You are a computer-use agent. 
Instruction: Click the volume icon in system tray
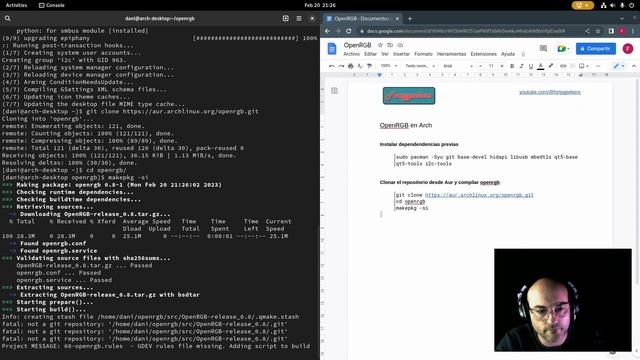tap(613, 5)
